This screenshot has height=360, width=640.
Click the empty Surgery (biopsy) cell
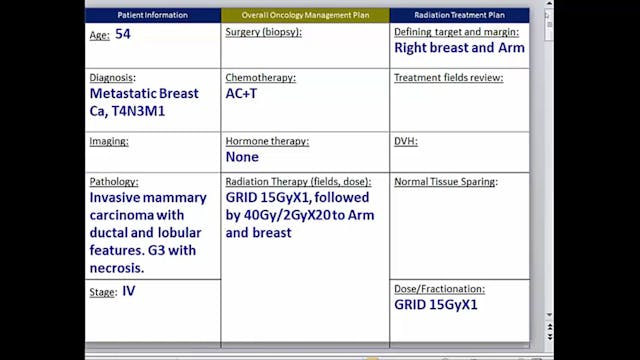click(305, 52)
